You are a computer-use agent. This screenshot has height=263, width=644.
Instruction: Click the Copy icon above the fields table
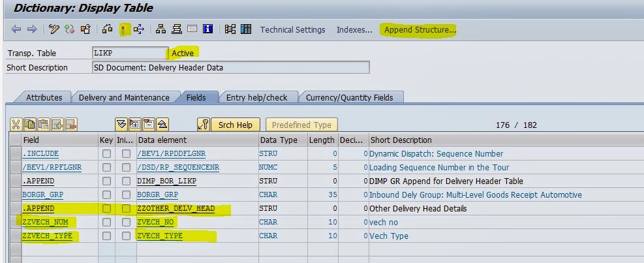[x=30, y=125]
